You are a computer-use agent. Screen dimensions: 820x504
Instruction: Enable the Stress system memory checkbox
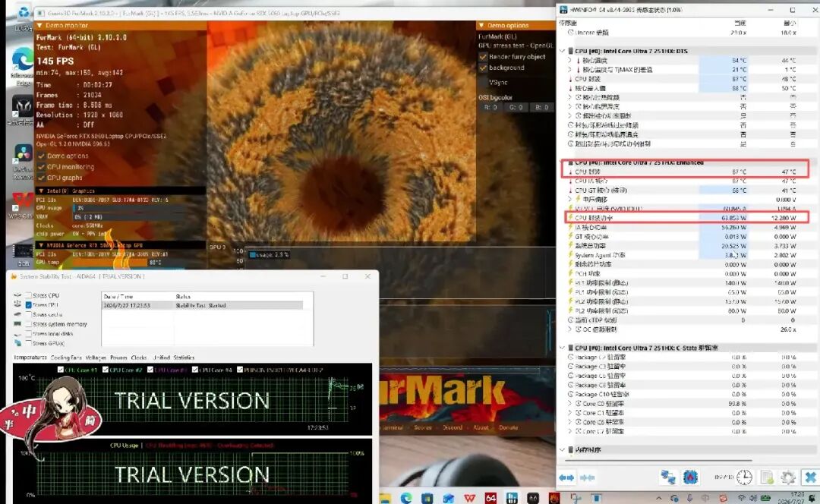tap(29, 324)
